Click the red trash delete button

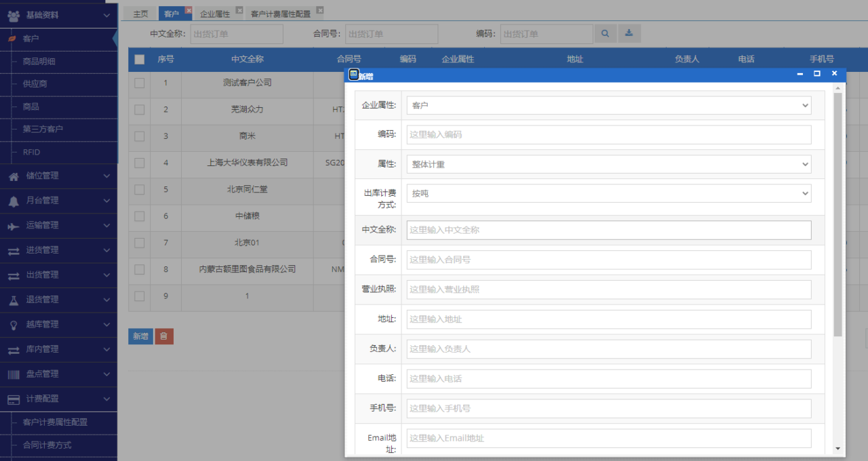[x=164, y=336]
